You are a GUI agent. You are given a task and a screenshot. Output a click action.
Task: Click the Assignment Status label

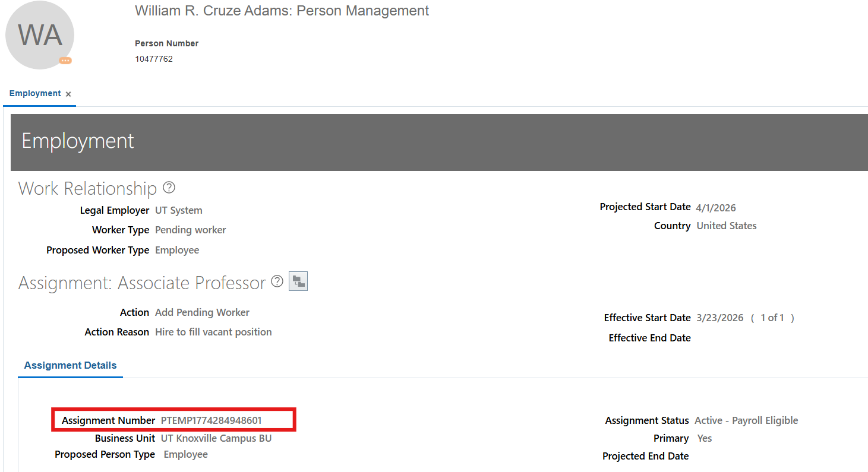[x=647, y=420]
